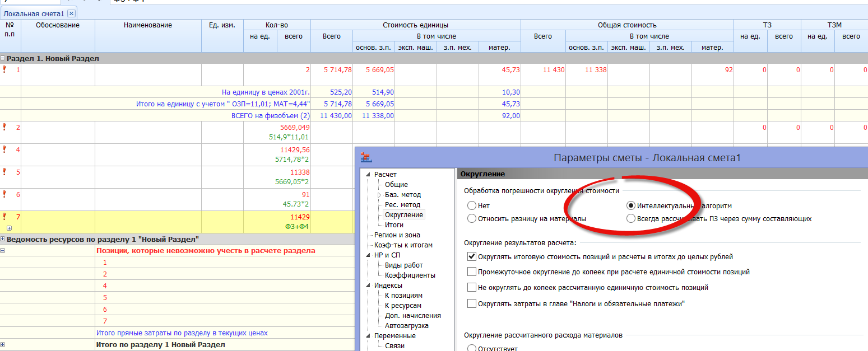Enable Промежуточное округление до копеек checkbox
The height and width of the screenshot is (351, 868).
tap(472, 272)
